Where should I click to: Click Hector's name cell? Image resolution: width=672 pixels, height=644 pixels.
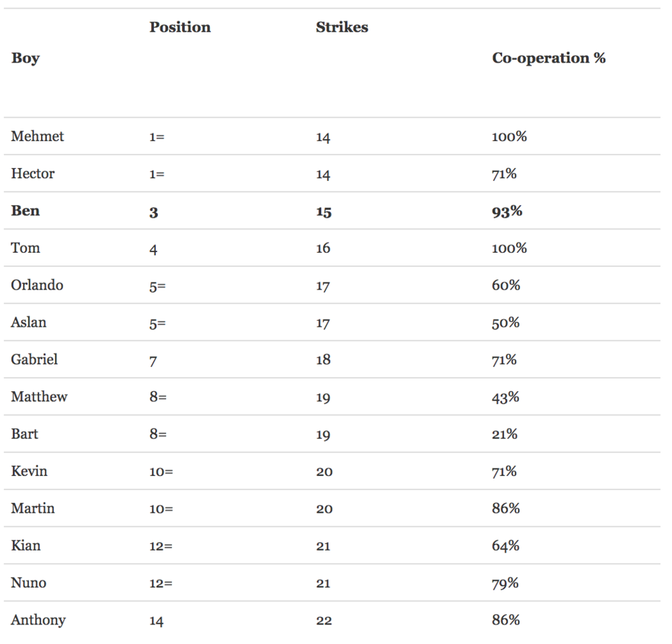(32, 173)
